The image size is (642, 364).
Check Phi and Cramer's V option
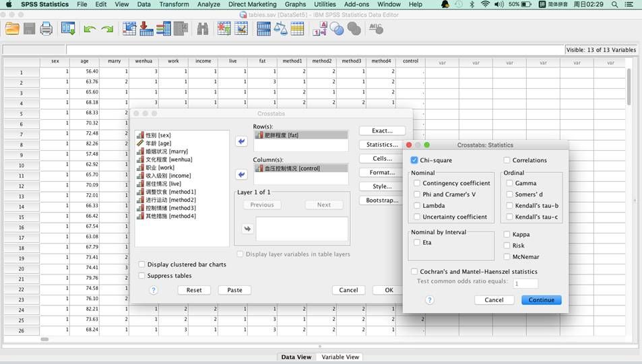click(x=417, y=194)
